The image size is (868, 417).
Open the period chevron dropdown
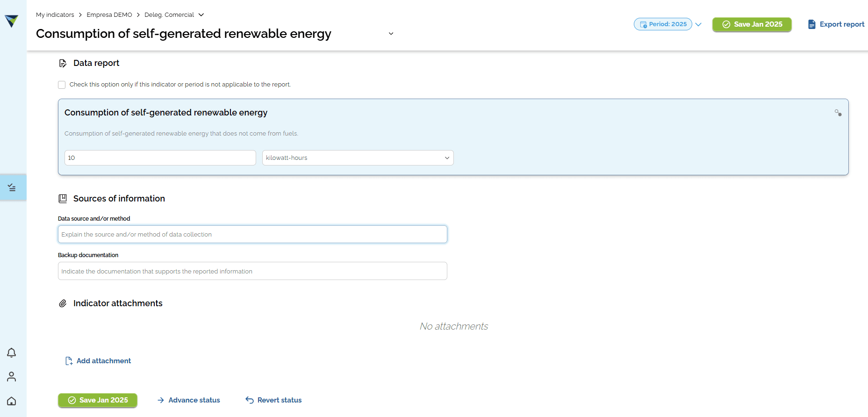(x=698, y=24)
